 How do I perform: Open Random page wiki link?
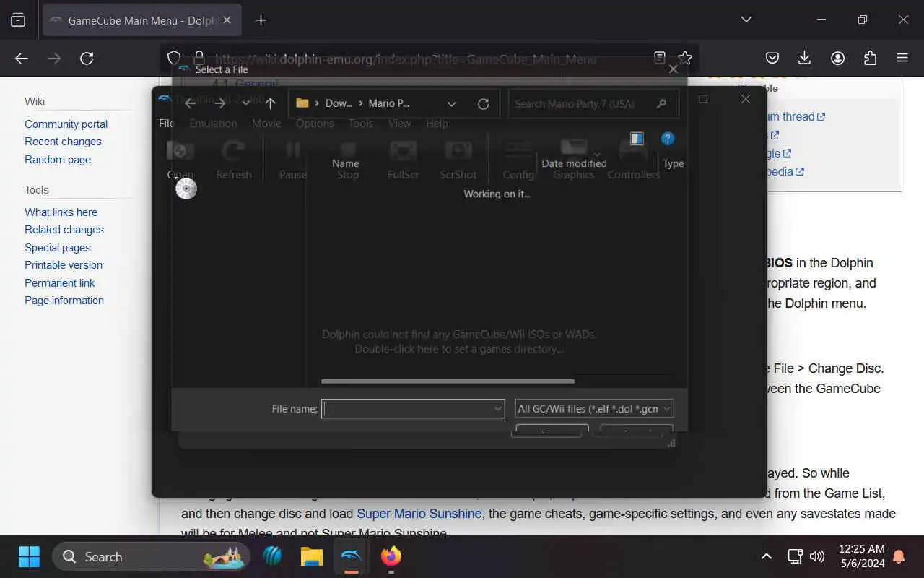[58, 160]
